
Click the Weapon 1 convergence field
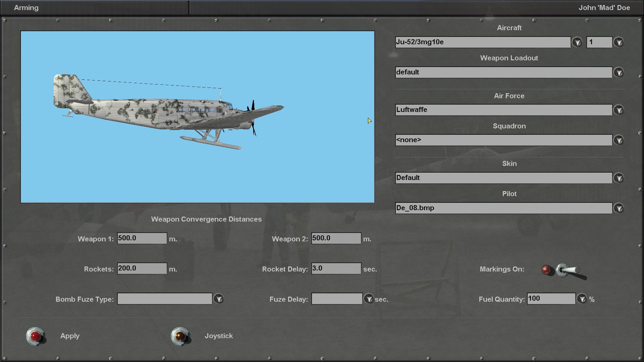pyautogui.click(x=142, y=238)
